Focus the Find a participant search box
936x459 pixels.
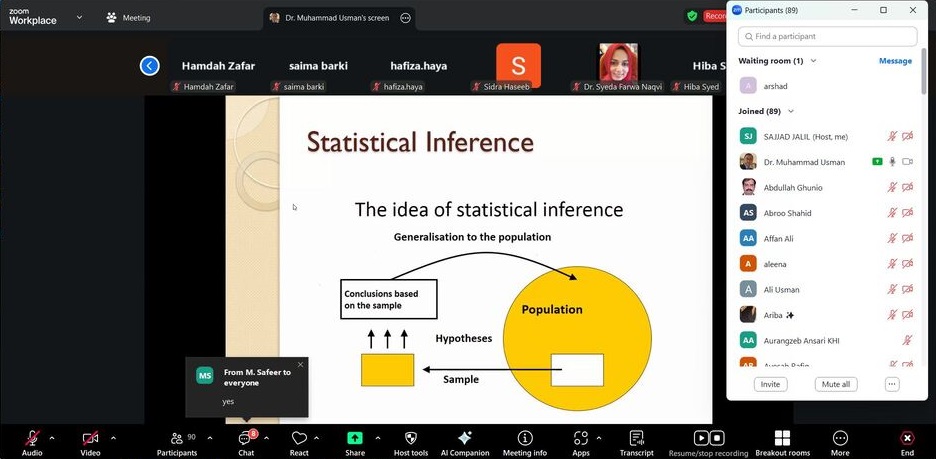tap(827, 36)
